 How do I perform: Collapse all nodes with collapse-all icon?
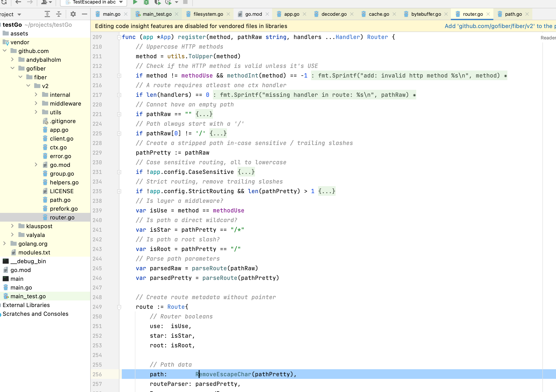point(58,14)
